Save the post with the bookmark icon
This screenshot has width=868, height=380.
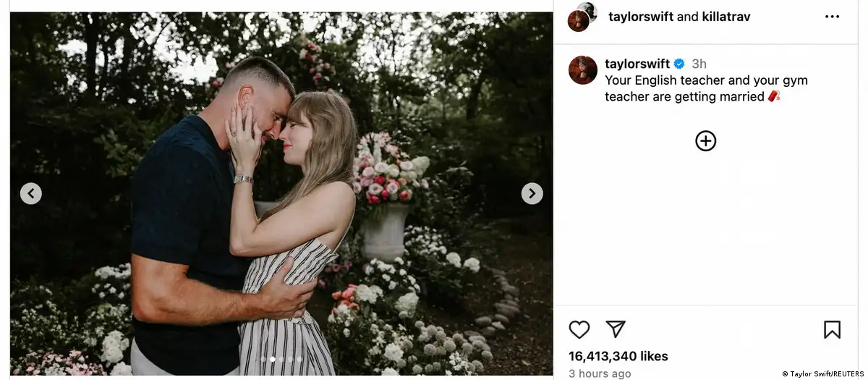[832, 329]
